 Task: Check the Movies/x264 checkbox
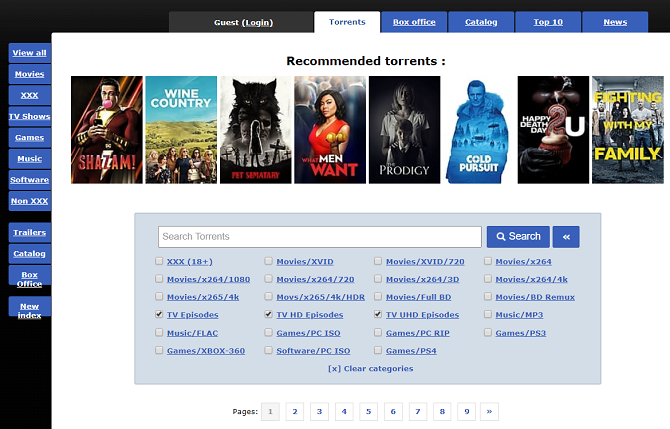(x=488, y=261)
